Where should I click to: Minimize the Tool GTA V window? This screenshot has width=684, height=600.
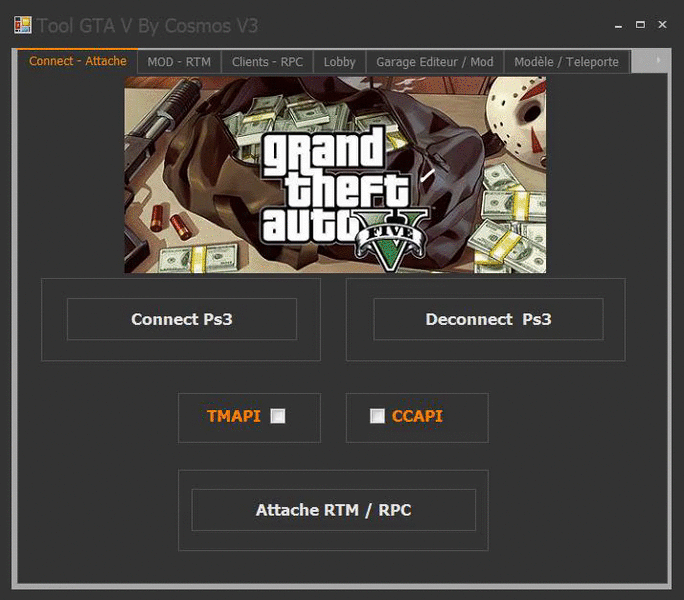point(618,25)
